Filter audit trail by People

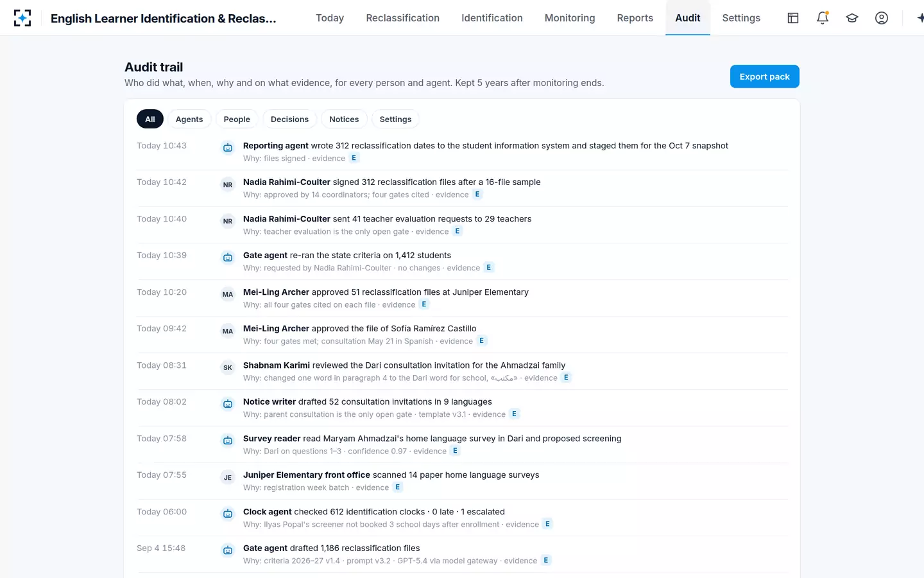237,119
